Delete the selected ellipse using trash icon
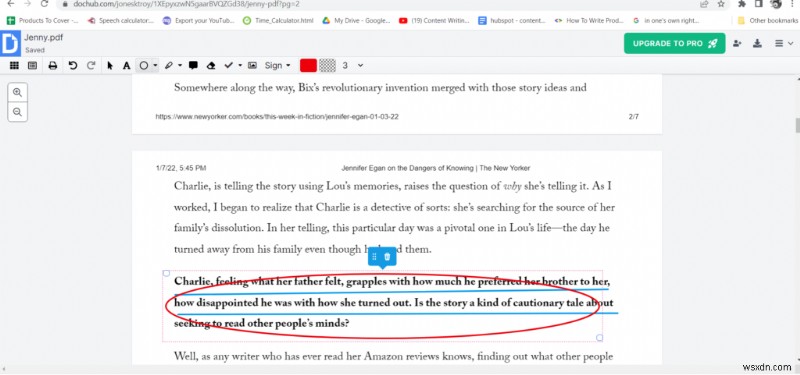The height and width of the screenshot is (375, 800). coord(387,257)
